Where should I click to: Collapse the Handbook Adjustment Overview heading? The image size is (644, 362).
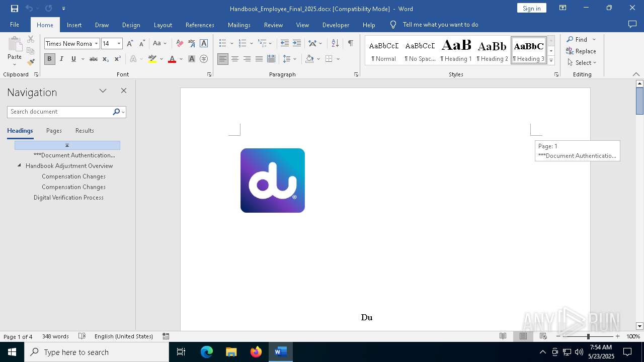click(x=19, y=165)
